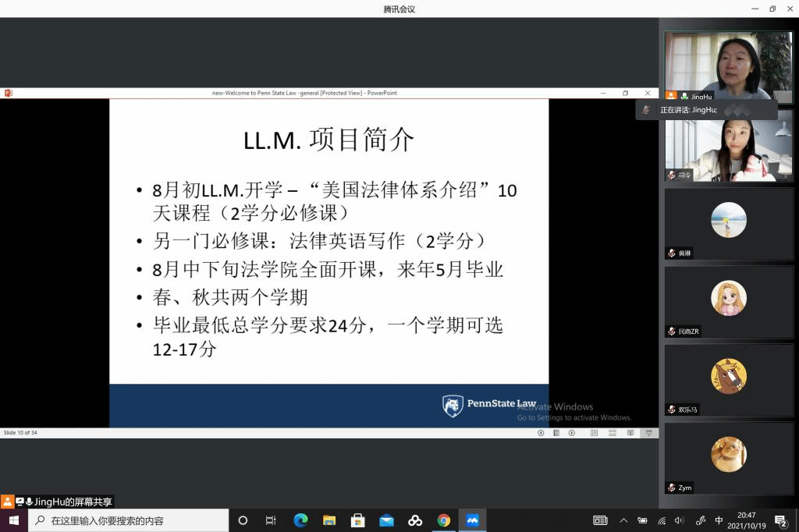Viewport: 799px width, 532px height.
Task: Go to previous slide in PowerPoint status bar
Action: (541, 433)
